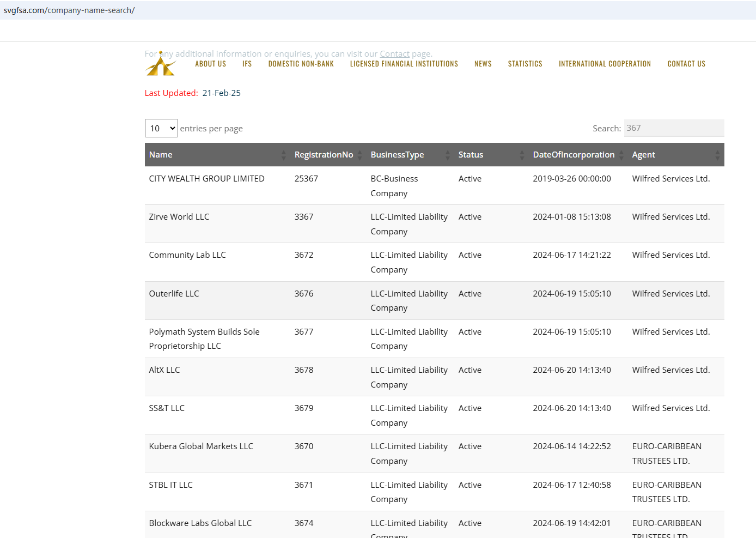
Task: Sort by RegistrationNo column arrows
Action: pos(359,155)
